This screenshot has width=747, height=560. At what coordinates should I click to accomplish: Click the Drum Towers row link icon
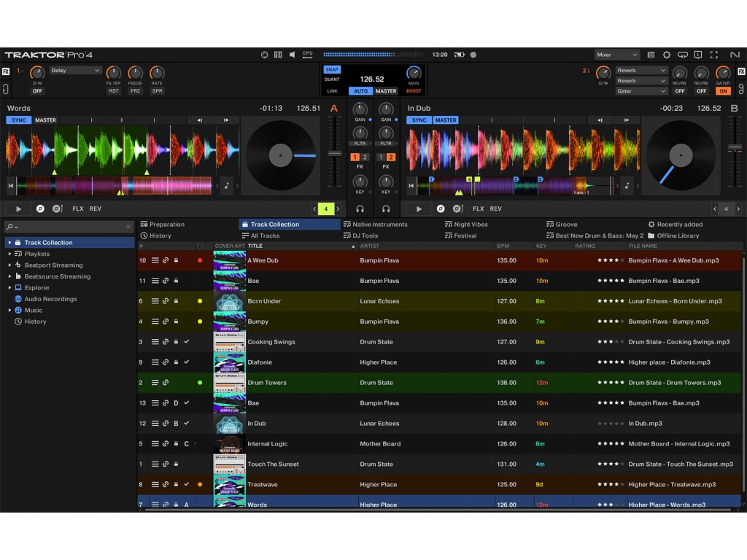(x=166, y=382)
